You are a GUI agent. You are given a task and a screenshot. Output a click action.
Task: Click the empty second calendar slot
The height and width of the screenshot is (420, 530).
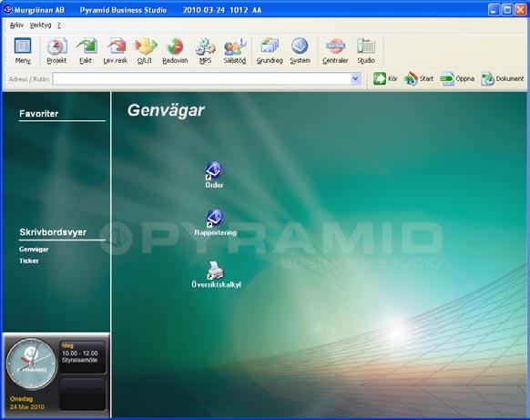click(83, 394)
